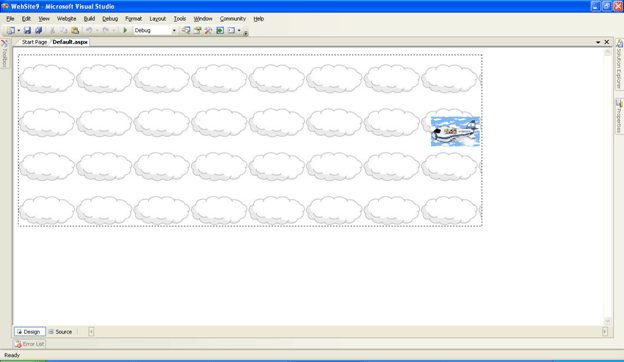Screen dimensions: 624x362
Task: Click the horizontal scrollbar right arrow
Action: click(605, 331)
